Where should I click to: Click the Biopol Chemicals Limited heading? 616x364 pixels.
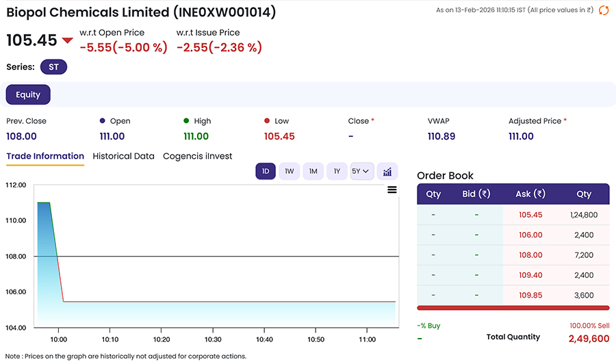(x=141, y=12)
